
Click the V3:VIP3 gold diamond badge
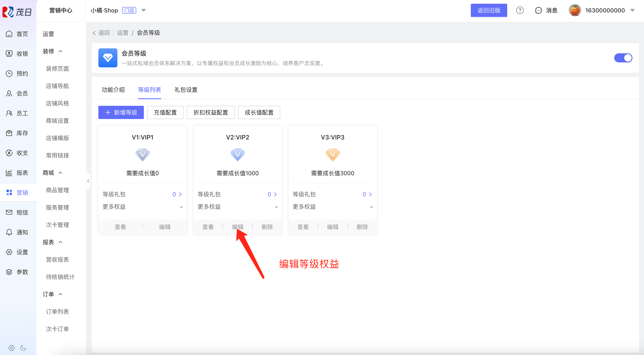tap(333, 155)
